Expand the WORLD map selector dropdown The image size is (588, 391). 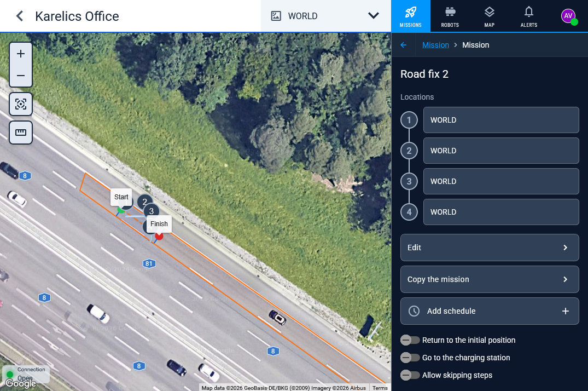click(326, 16)
